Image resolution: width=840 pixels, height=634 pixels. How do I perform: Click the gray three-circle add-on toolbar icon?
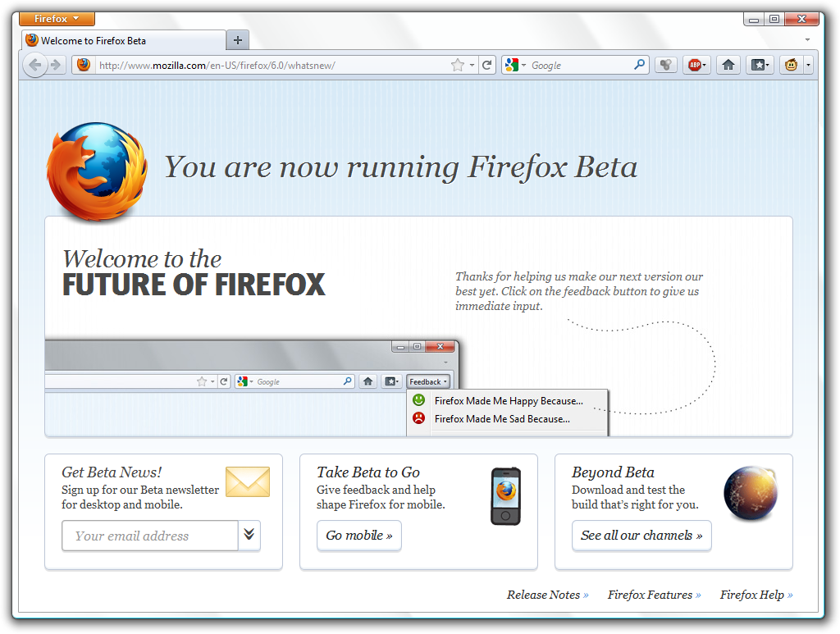[666, 66]
